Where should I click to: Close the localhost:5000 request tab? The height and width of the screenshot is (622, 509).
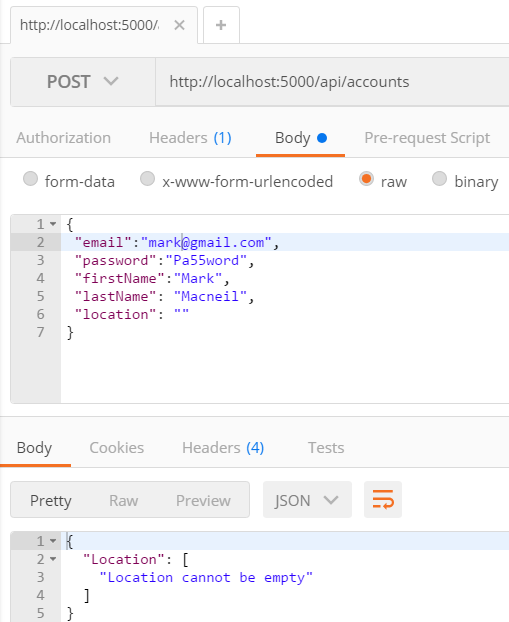click(179, 25)
